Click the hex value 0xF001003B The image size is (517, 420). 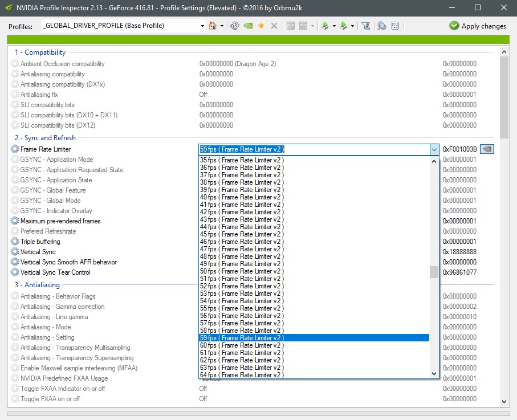[x=459, y=149]
